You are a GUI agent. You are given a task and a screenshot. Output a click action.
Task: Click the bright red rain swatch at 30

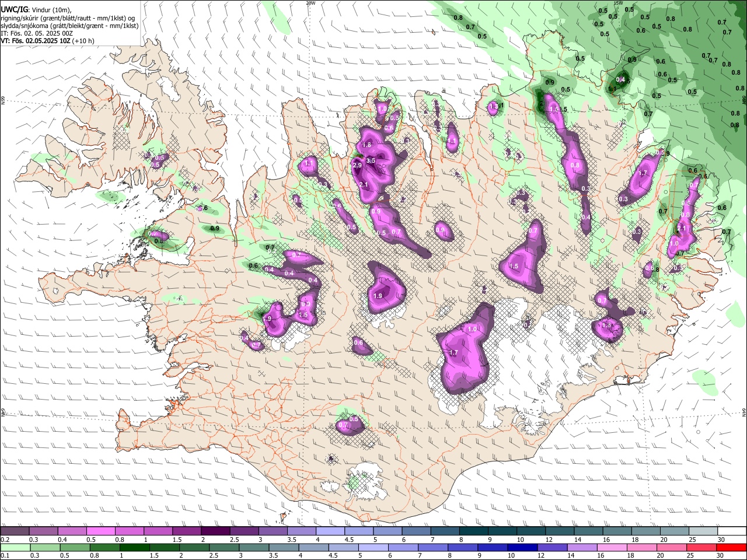click(731, 547)
